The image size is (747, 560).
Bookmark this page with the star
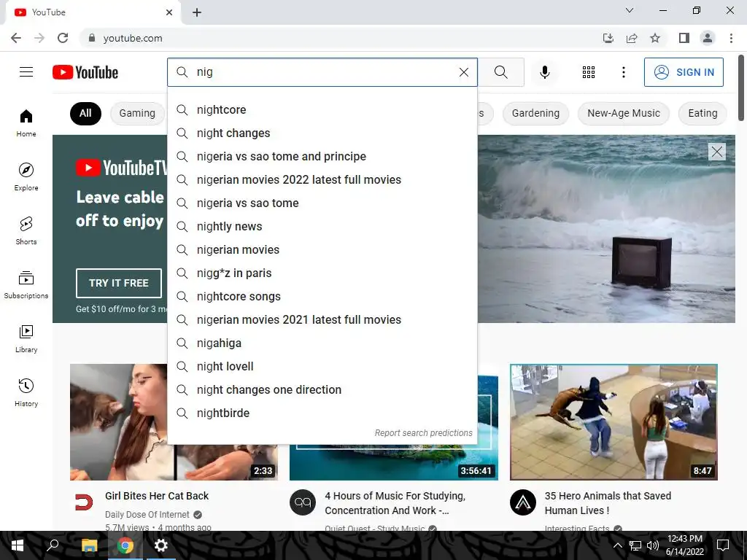pos(655,38)
